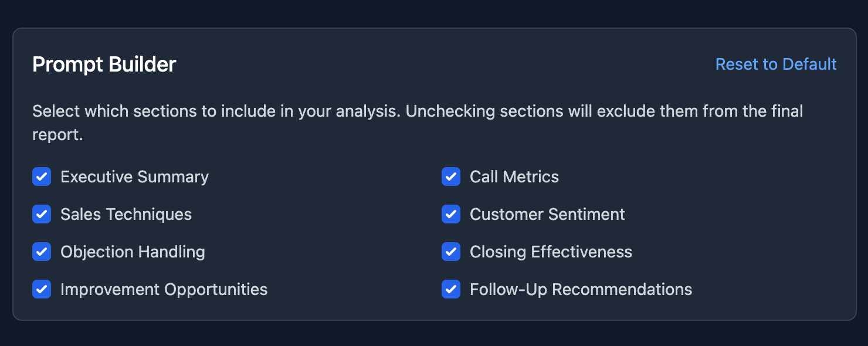The image size is (868, 346).
Task: Uncheck the Sales Techniques checkbox
Action: click(42, 214)
